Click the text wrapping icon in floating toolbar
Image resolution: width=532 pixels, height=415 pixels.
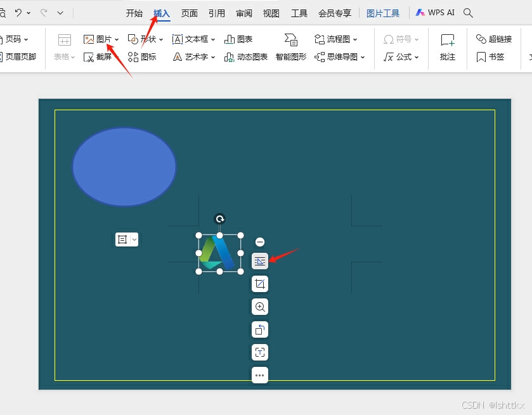click(x=260, y=262)
